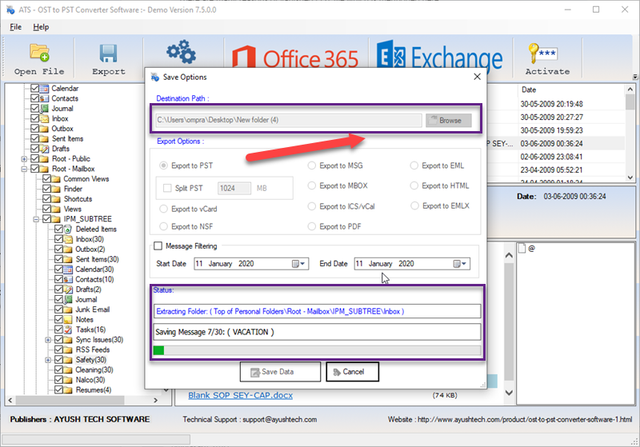
Task: Click the Browse button for destination path
Action: [448, 119]
